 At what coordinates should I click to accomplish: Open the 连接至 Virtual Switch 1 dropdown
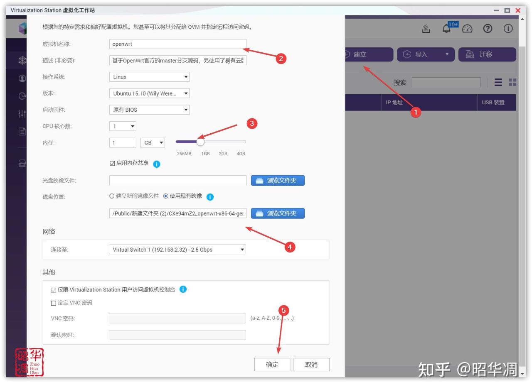click(x=177, y=250)
